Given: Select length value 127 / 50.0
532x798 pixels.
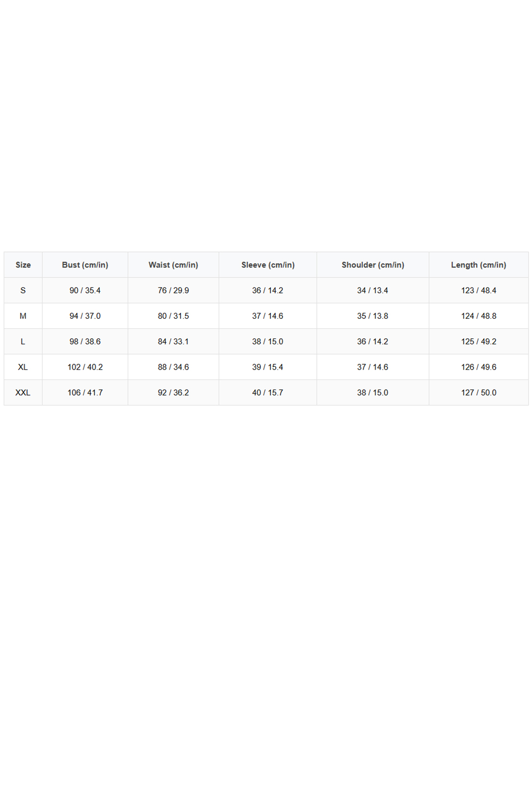Looking at the screenshot, I should [479, 393].
